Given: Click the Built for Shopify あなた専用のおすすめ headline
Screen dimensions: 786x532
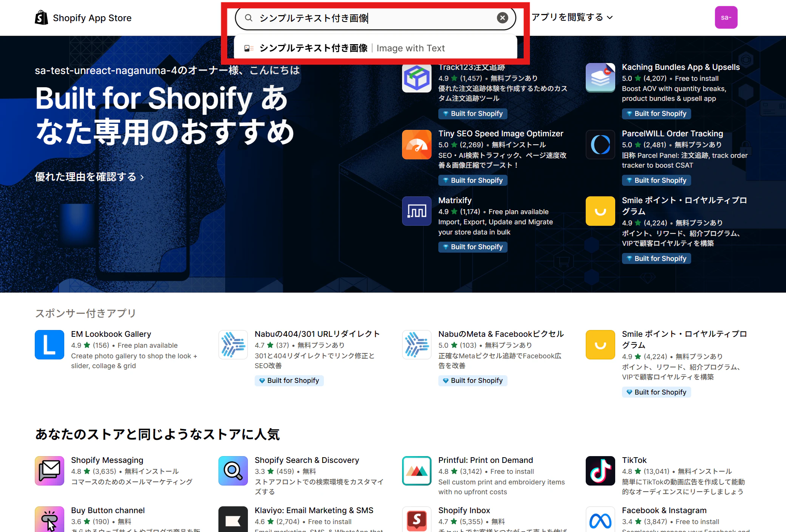Looking at the screenshot, I should 165,115.
